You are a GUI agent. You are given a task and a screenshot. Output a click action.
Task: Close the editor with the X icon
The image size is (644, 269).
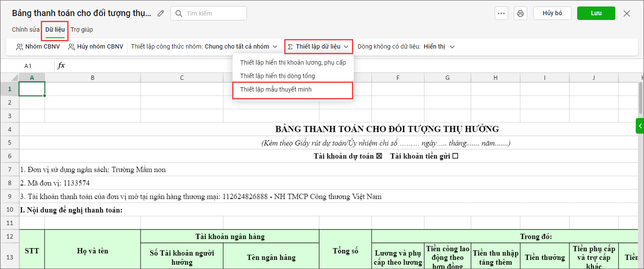[627, 13]
